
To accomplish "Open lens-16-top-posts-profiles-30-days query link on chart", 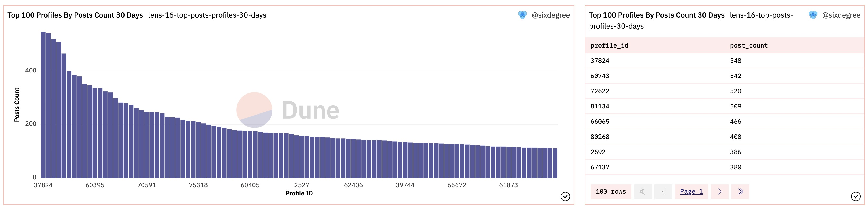I will point(207,15).
